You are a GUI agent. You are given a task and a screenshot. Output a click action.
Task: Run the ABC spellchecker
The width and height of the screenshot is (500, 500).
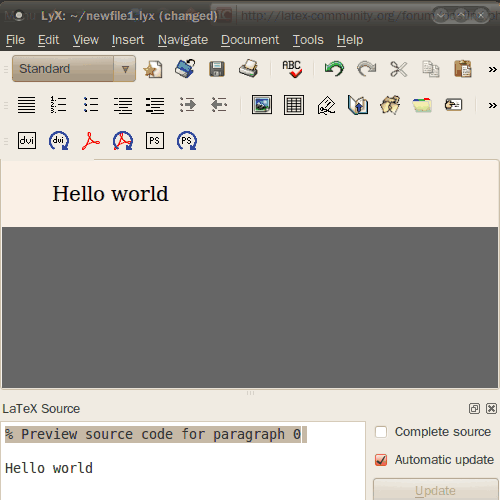coord(292,69)
